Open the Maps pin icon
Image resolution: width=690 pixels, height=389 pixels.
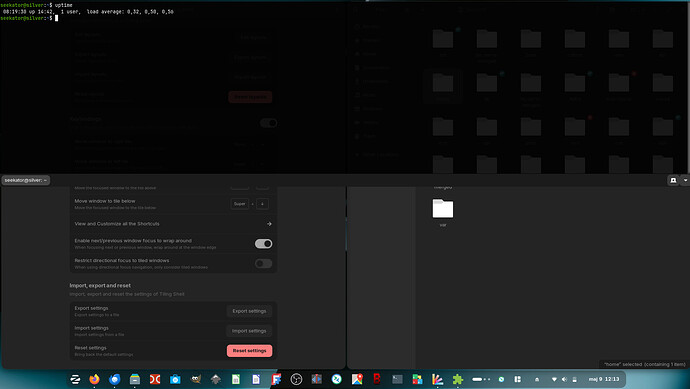(x=357, y=379)
